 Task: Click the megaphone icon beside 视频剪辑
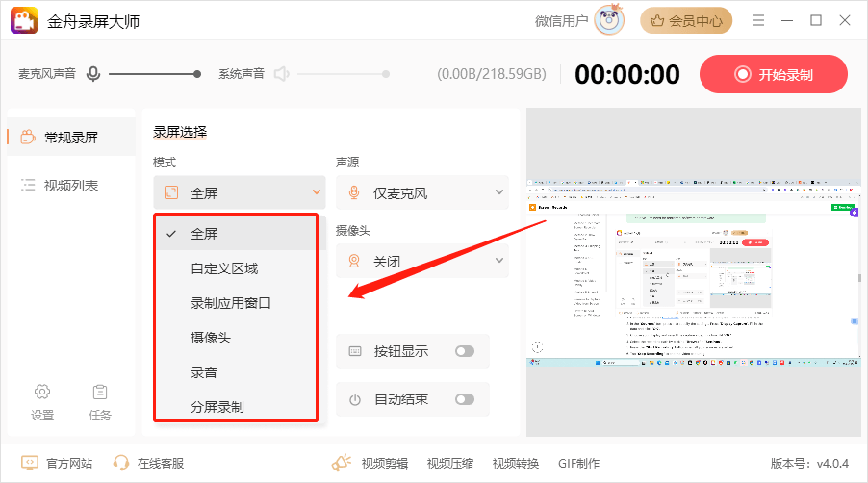click(342, 463)
